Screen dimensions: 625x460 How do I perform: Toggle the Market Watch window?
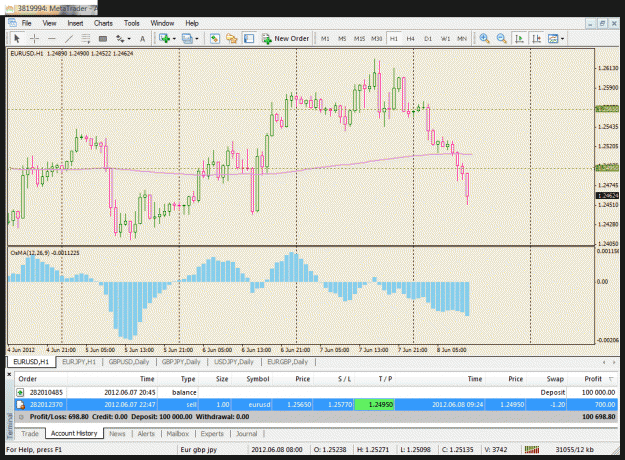pyautogui.click(x=215, y=39)
